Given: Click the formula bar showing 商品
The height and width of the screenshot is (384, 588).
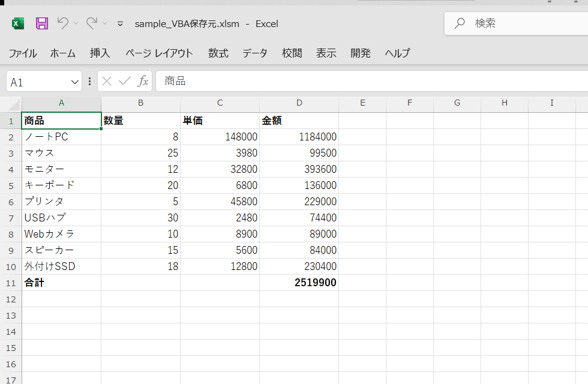Looking at the screenshot, I should (372, 81).
